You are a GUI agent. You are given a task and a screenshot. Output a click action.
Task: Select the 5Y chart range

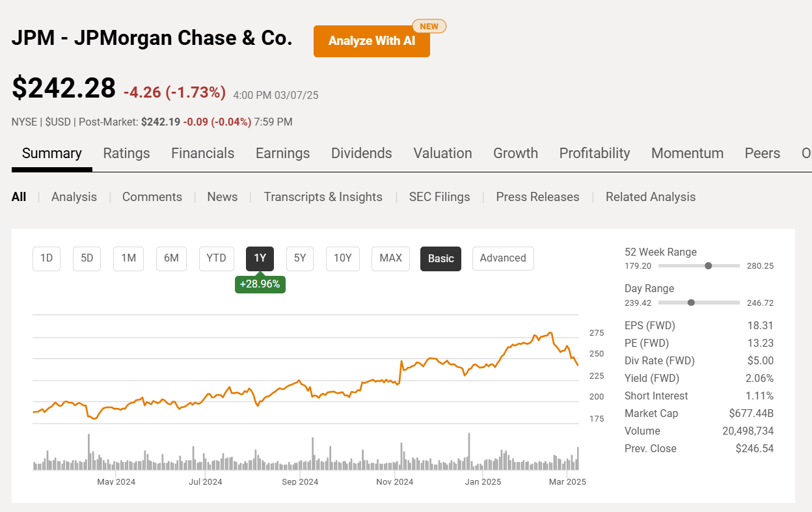point(299,258)
